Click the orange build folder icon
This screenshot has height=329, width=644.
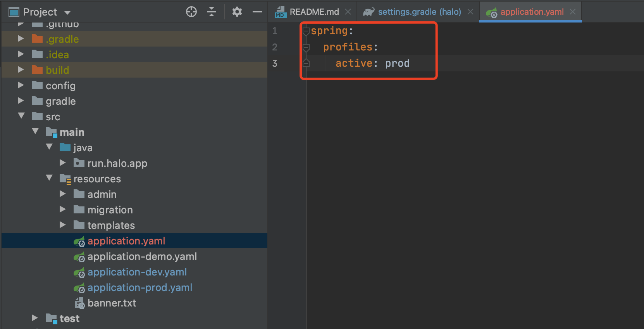tap(37, 69)
